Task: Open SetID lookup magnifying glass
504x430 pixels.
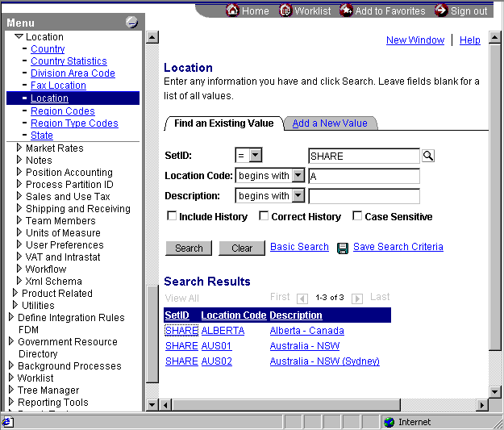Action: click(428, 156)
